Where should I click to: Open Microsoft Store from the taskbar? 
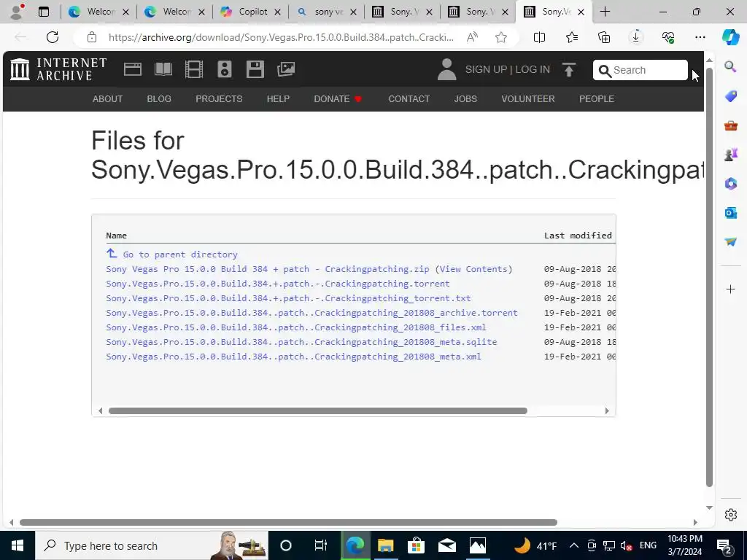[x=416, y=545]
